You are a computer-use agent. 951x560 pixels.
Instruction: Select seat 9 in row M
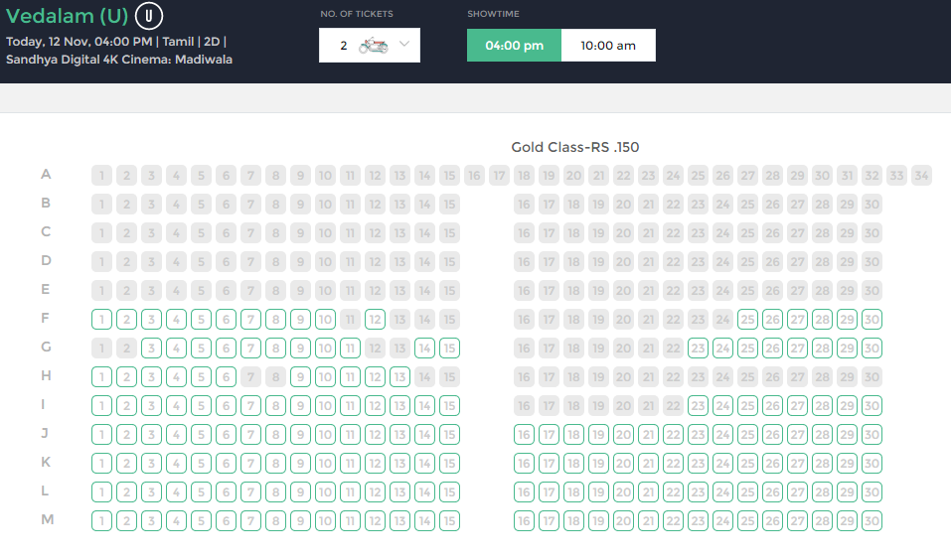coord(300,521)
